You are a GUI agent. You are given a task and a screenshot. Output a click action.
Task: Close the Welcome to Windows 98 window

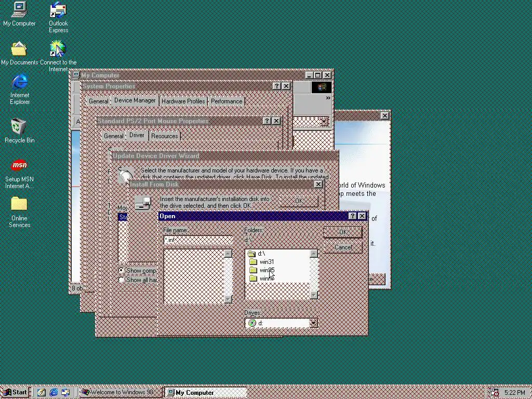point(385,116)
